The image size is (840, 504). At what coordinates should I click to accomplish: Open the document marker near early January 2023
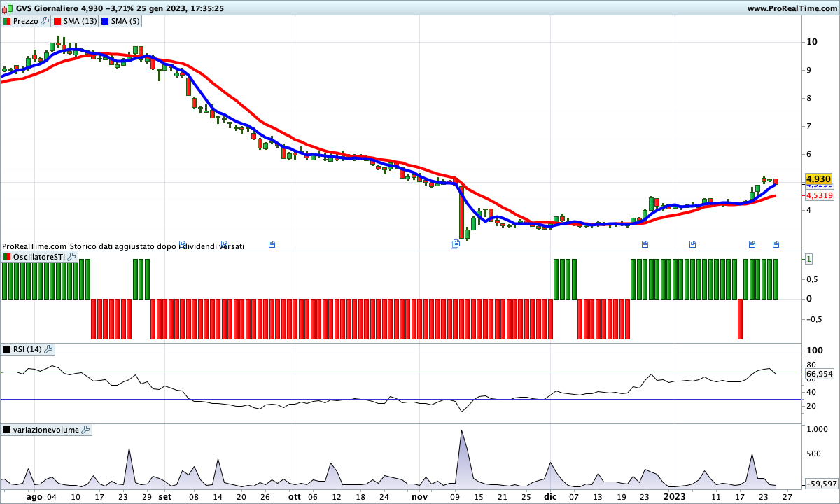692,244
